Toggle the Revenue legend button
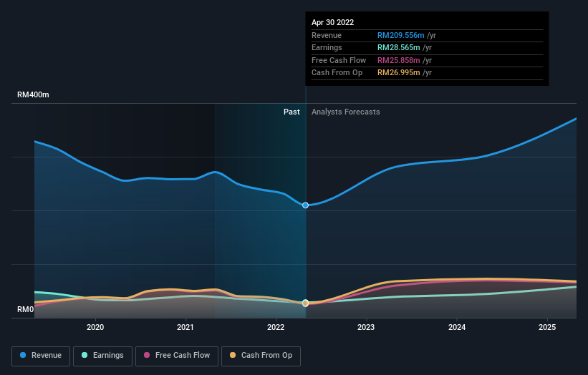Screen dimensions: 588x375 pyautogui.click(x=41, y=356)
